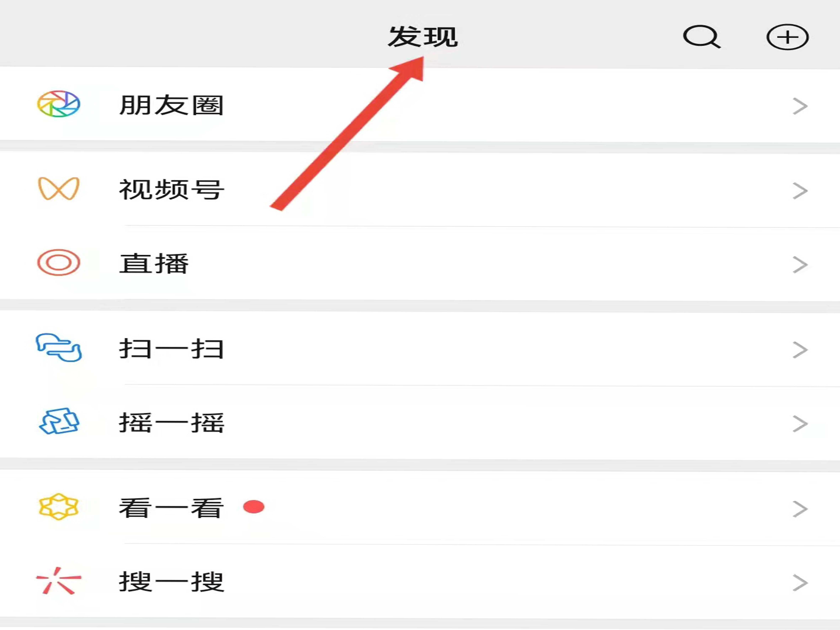Open the 直播 live entry text
Viewport: 840px width, 630px height.
[154, 263]
